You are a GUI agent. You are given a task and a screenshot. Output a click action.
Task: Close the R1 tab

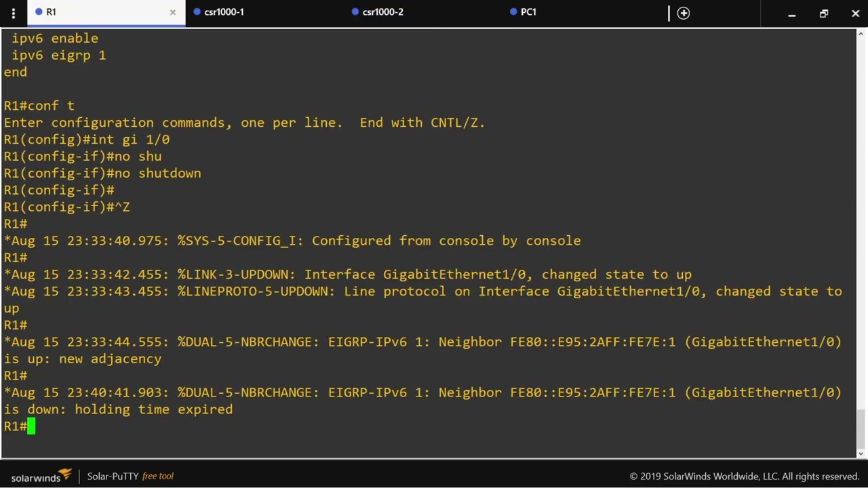(x=173, y=12)
